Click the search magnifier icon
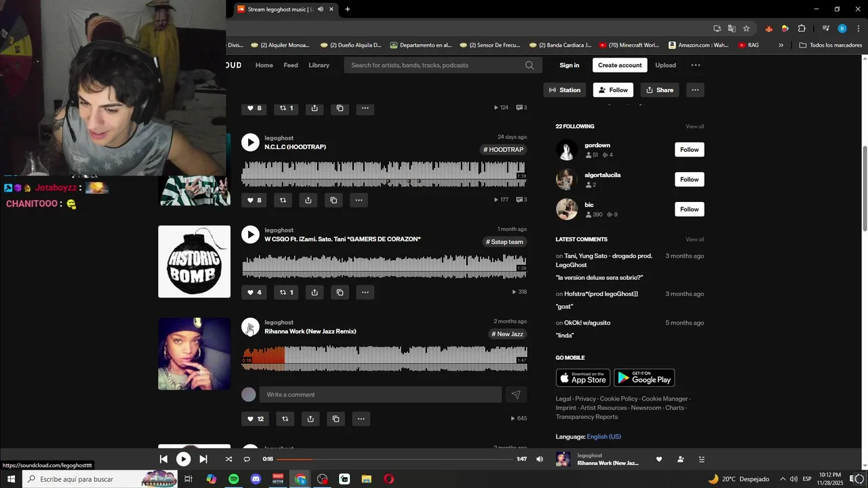The width and height of the screenshot is (868, 488). [x=530, y=65]
